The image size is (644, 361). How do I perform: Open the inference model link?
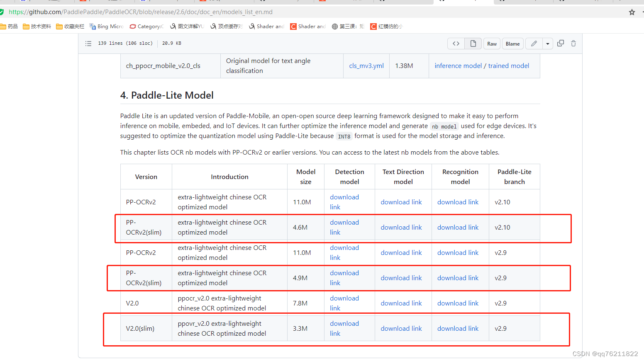458,66
